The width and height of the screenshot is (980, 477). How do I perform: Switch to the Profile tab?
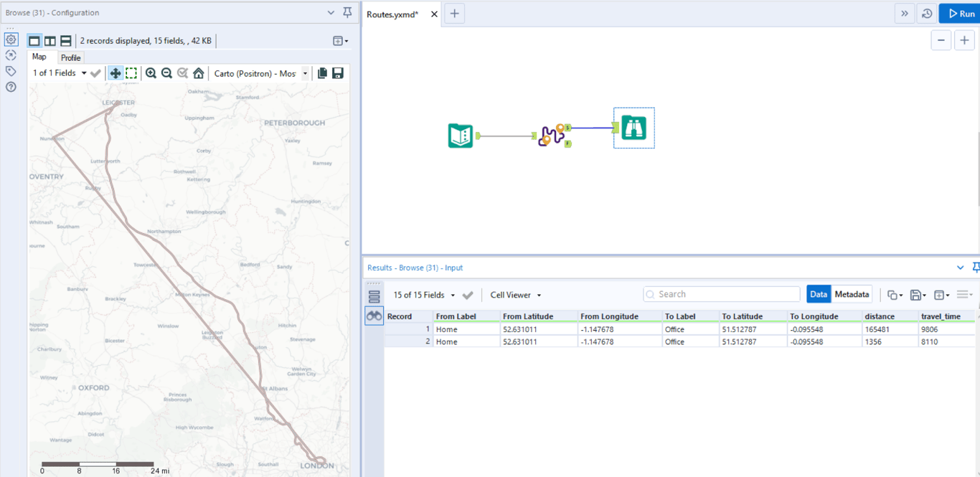[70, 57]
